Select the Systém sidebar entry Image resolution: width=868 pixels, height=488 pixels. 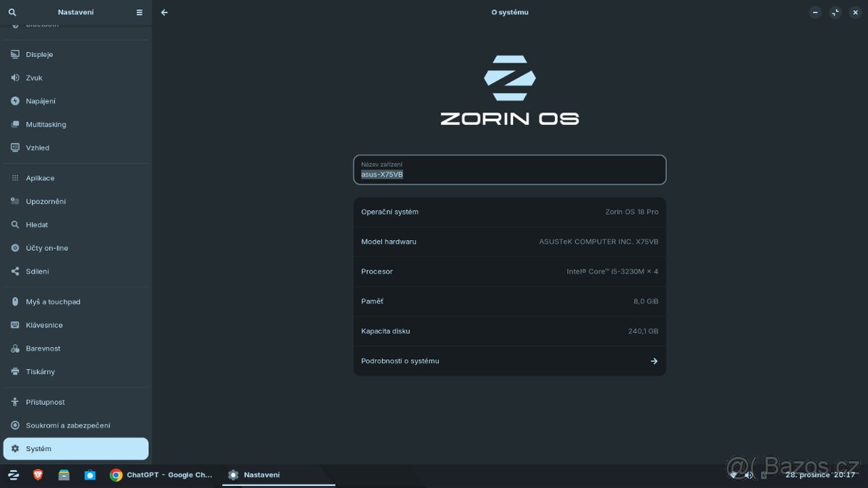(x=76, y=449)
